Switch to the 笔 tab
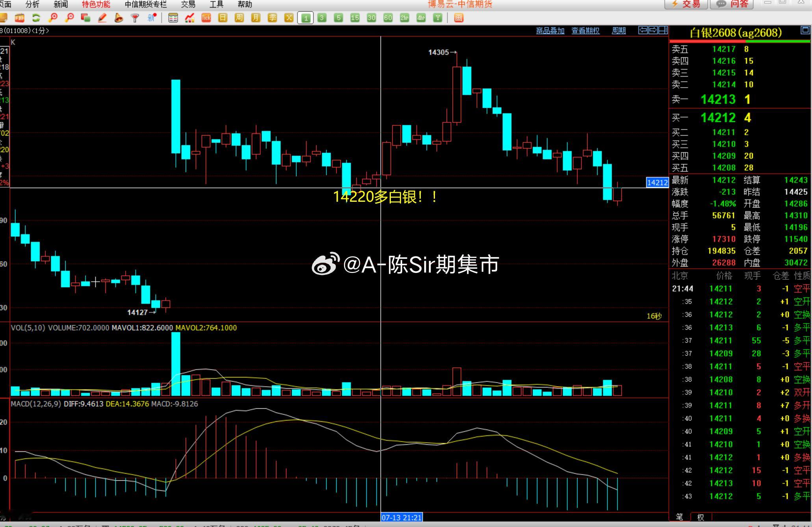This screenshot has width=812, height=527. tap(680, 517)
